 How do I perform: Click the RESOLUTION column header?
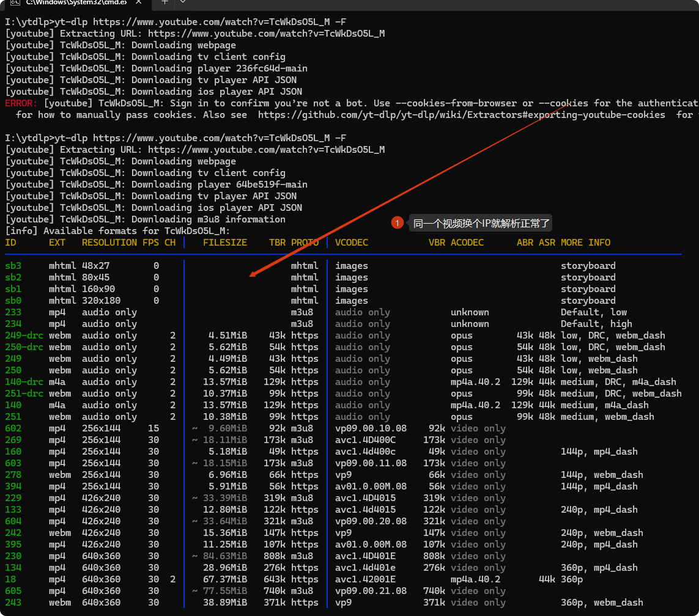(109, 243)
